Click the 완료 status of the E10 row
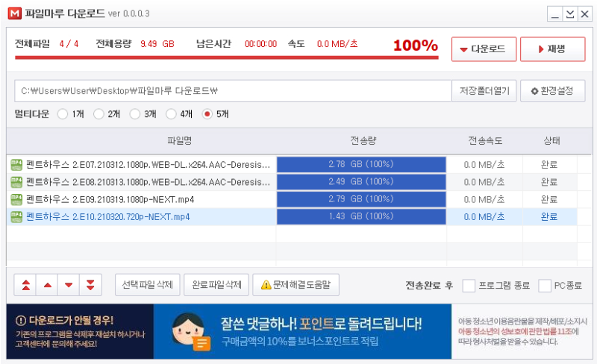597x364 pixels. pyautogui.click(x=549, y=216)
